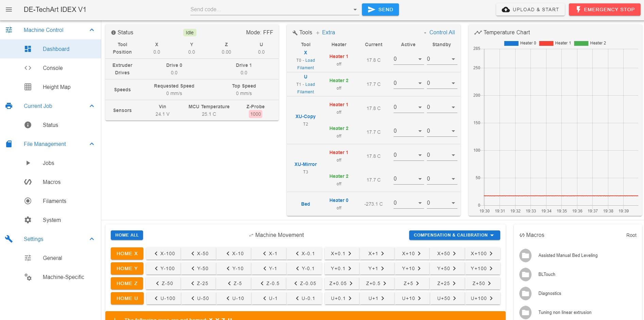Toggle Heater 0 series in chart legend
This screenshot has width=644, height=320.
(520, 43)
